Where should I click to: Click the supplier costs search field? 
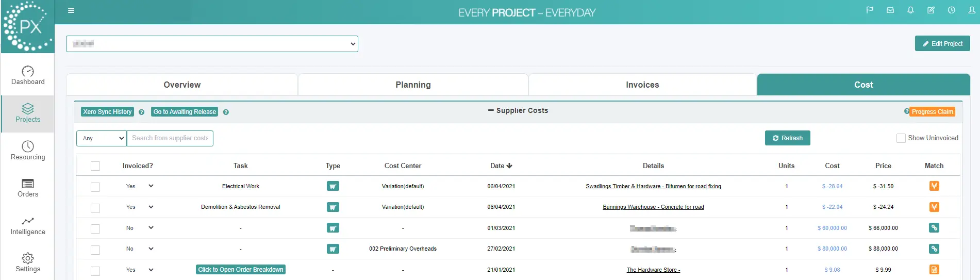[x=170, y=138]
